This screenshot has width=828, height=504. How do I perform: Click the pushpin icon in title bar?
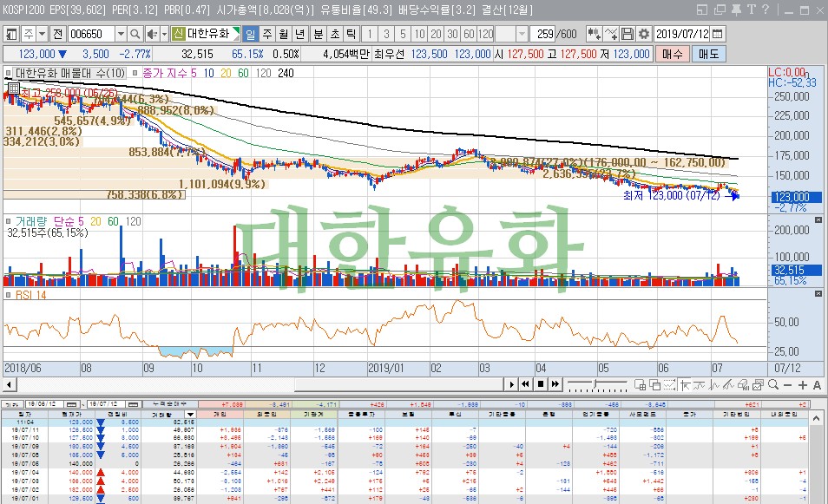736,10
